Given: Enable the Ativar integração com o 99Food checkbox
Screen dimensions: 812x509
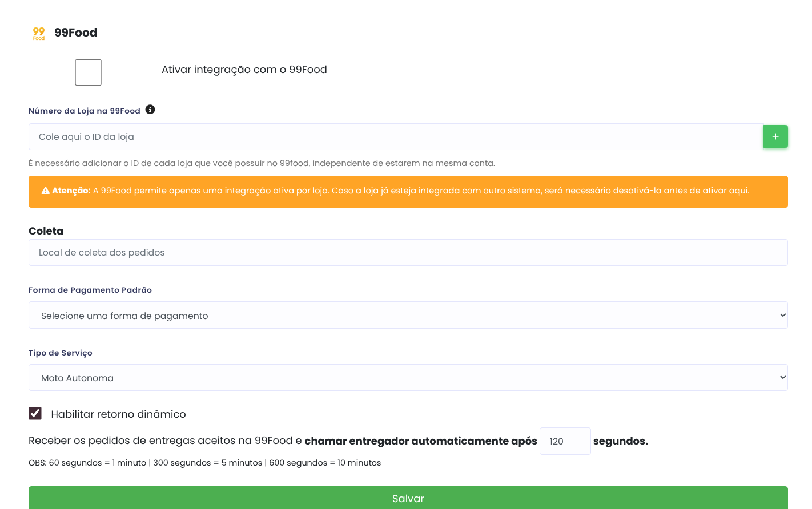Looking at the screenshot, I should point(89,72).
